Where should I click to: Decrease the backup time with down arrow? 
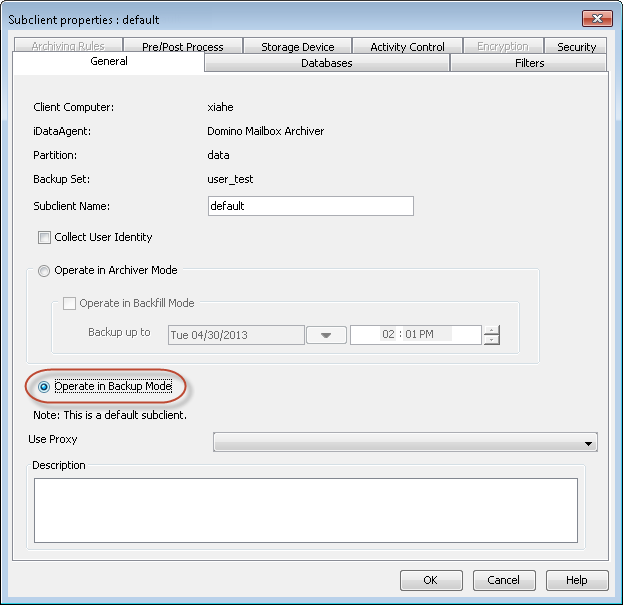coord(491,340)
